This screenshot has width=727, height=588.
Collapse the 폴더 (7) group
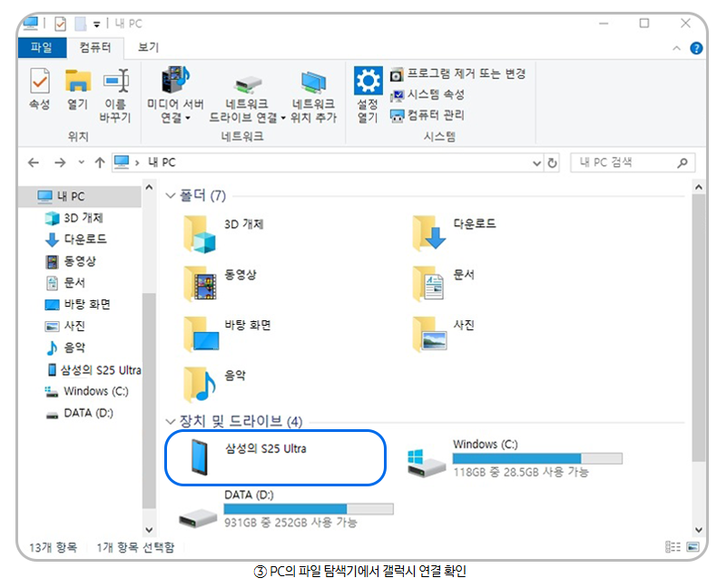click(x=170, y=196)
